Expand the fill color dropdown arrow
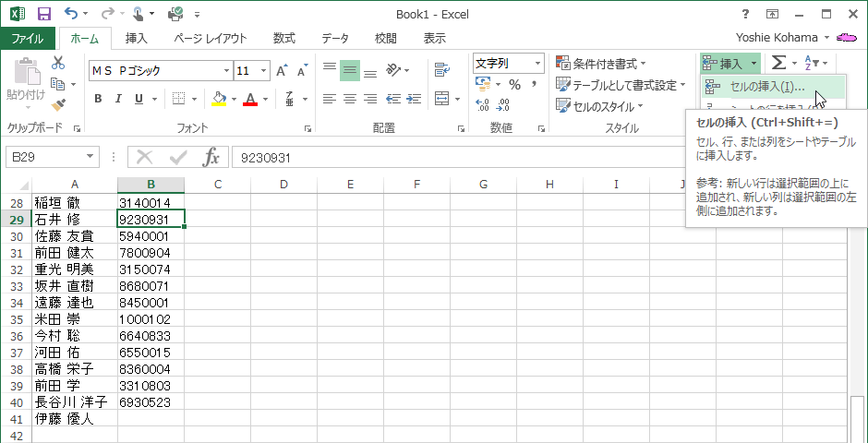The width and height of the screenshot is (868, 443). pos(234,100)
